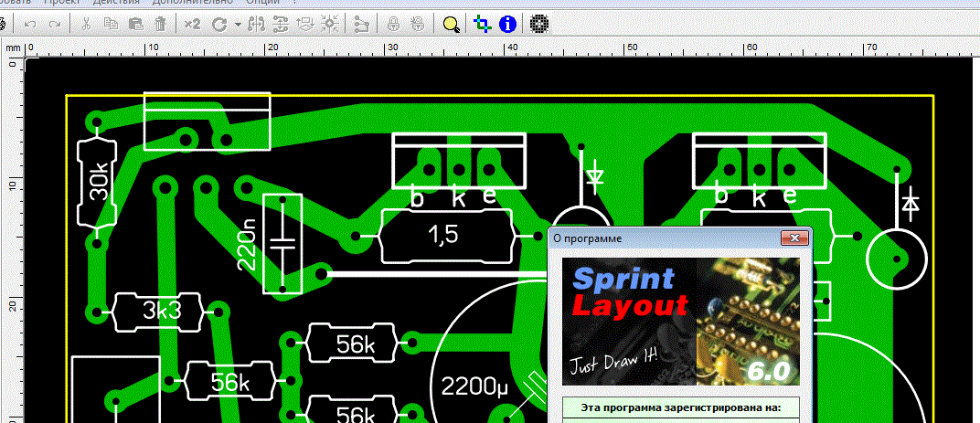
Task: Snap selection to grid icon
Action: (x=330, y=25)
